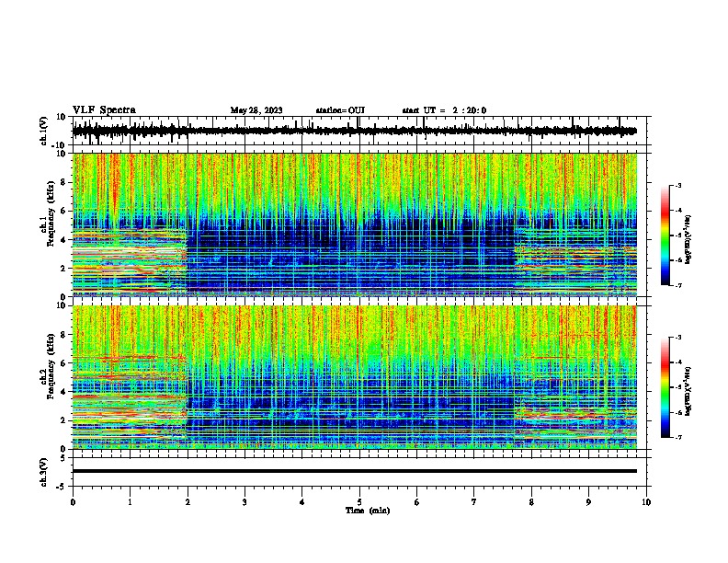This screenshot has width=728, height=563.
Task: Click inside the ch.2 spectrogram panel
Action: pos(355,377)
